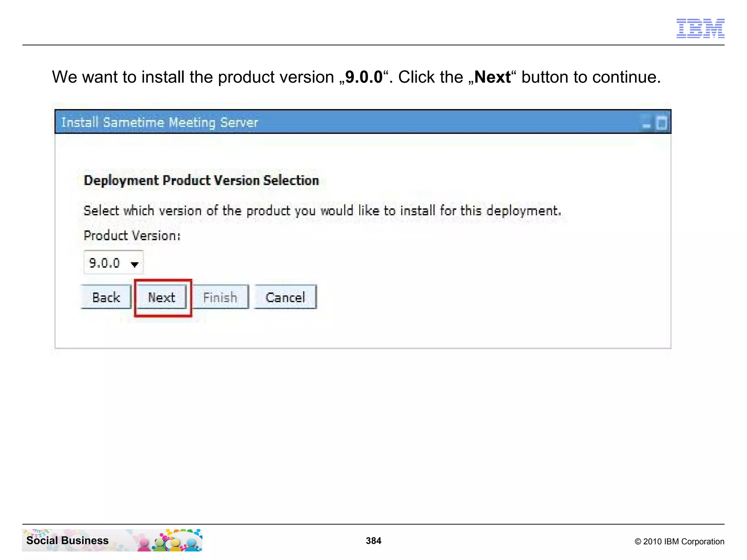Screen dimensions: 747x560
Task: Click the greyed-out Finish button
Action: click(220, 297)
